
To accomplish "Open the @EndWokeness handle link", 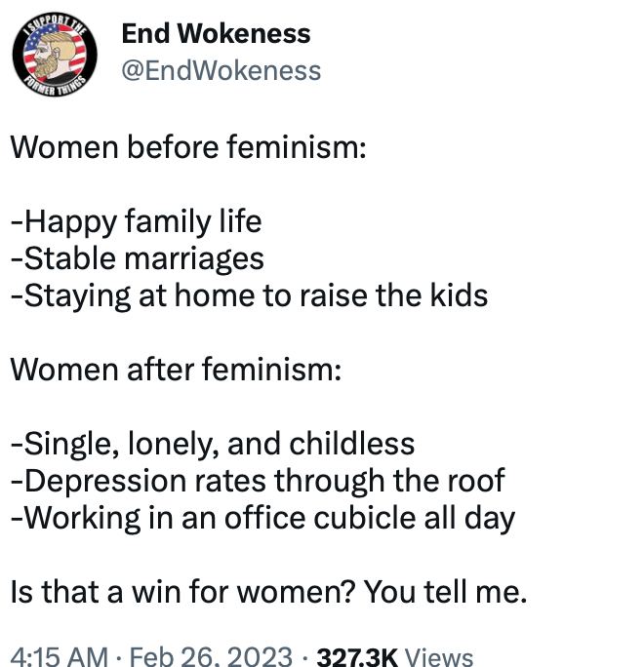I will 221,70.
